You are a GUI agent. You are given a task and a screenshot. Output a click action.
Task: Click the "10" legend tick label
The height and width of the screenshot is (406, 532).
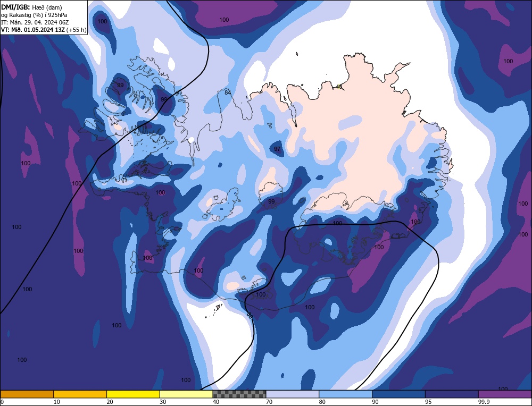point(57,402)
